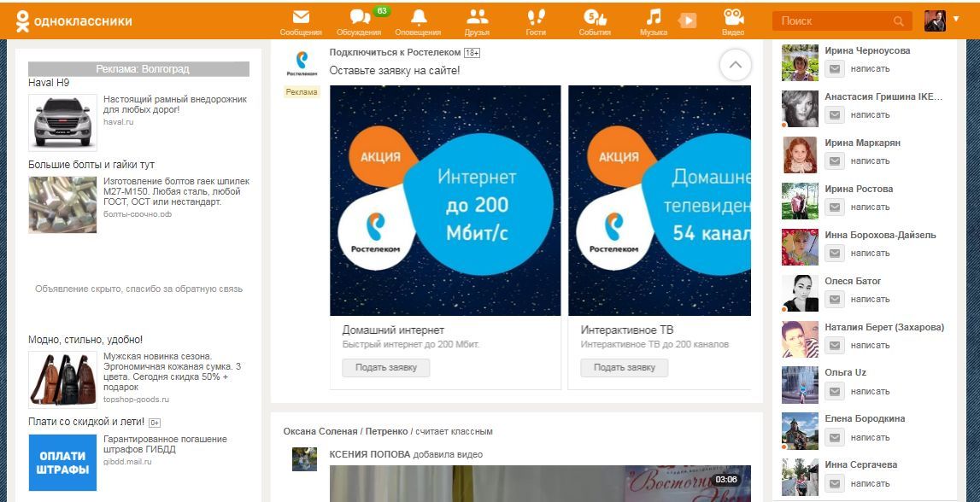Click the scroll-to-top chevron circle
This screenshot has height=502, width=980.
[x=736, y=65]
